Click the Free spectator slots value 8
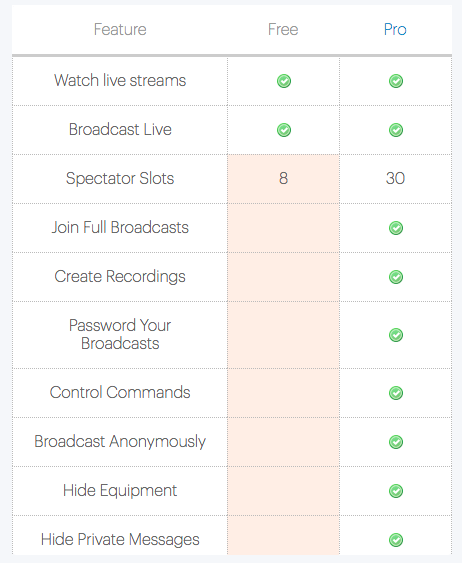This screenshot has width=462, height=563. pyautogui.click(x=284, y=178)
